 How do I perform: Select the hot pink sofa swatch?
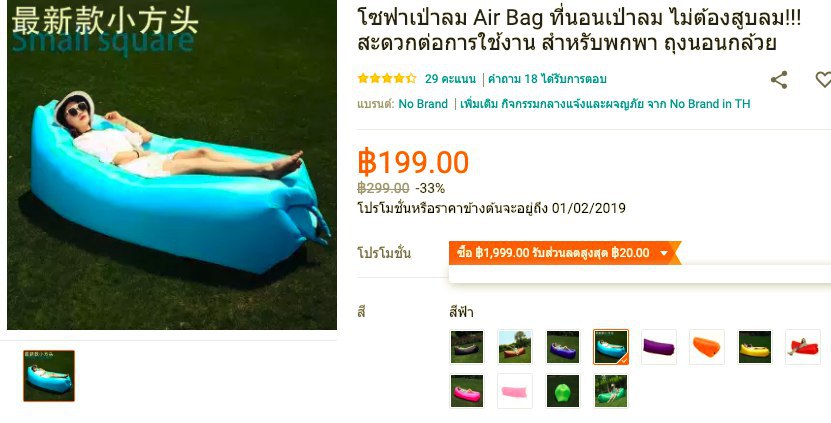467,391
